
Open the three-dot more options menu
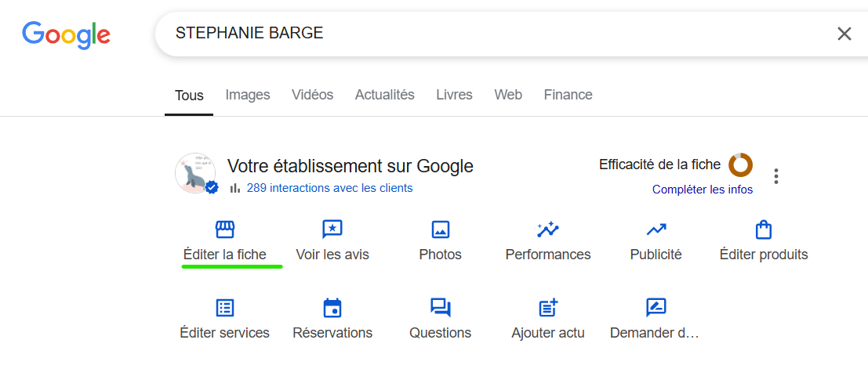coord(776,176)
